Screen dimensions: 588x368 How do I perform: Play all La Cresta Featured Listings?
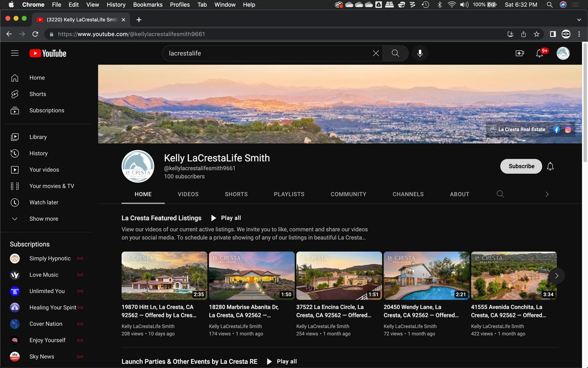point(226,218)
